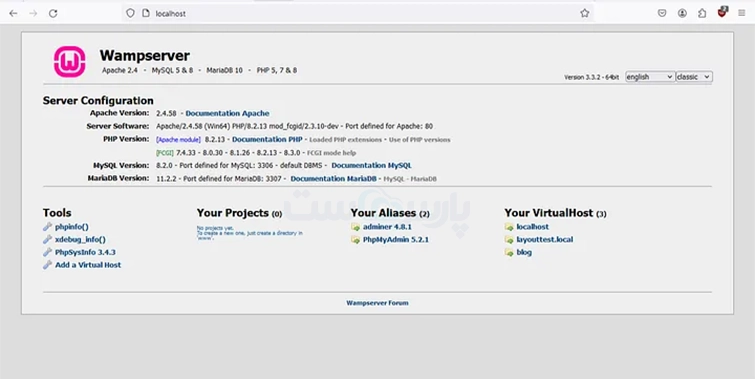This screenshot has height=379, width=755.
Task: Open the phpinfo() tool link
Action: (72, 227)
